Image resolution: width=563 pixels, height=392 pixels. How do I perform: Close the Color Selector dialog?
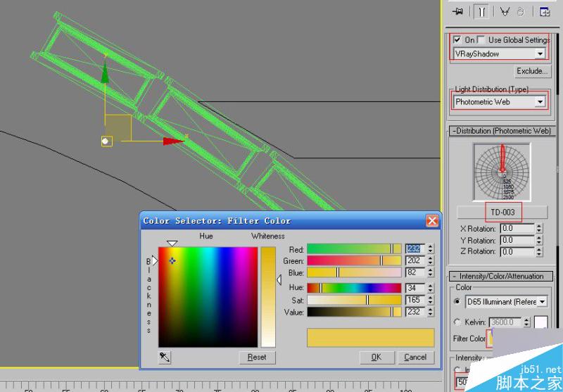tap(432, 221)
